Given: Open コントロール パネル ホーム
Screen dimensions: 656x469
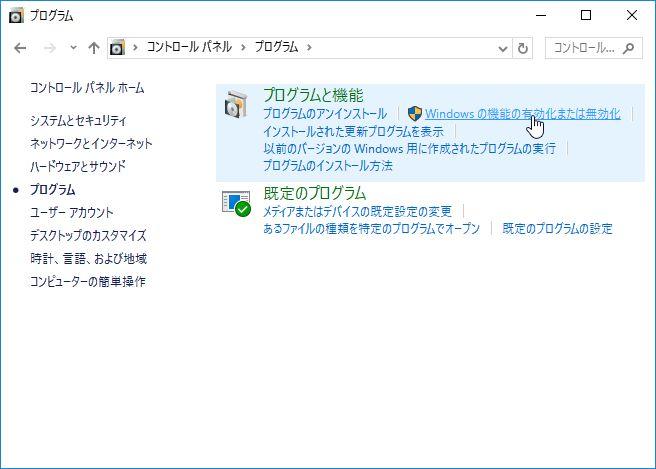Looking at the screenshot, I should 87,88.
